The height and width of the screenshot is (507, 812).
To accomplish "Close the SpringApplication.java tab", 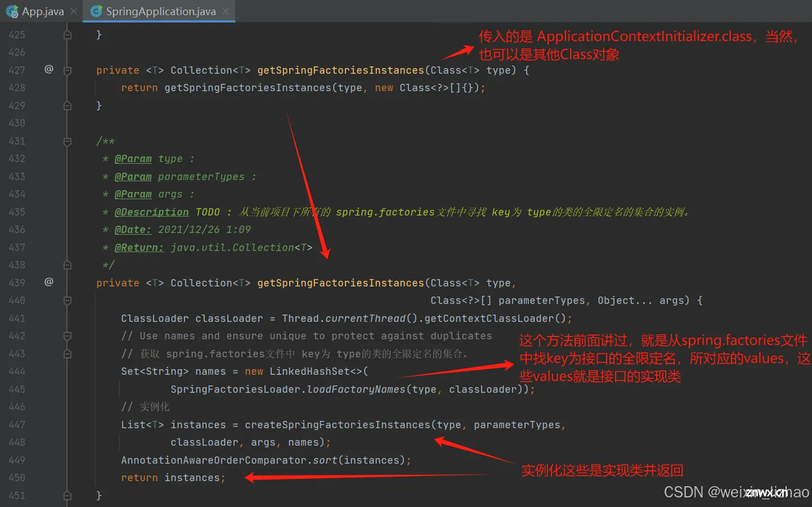I will tap(226, 11).
